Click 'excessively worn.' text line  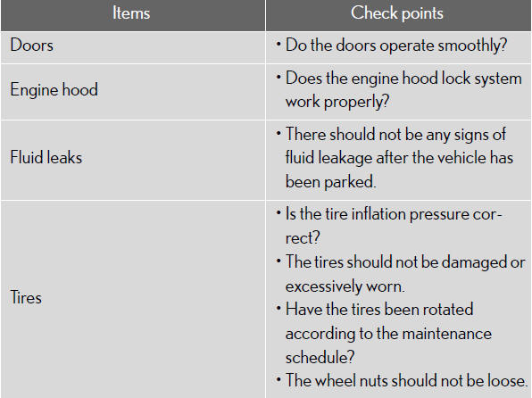345,286
